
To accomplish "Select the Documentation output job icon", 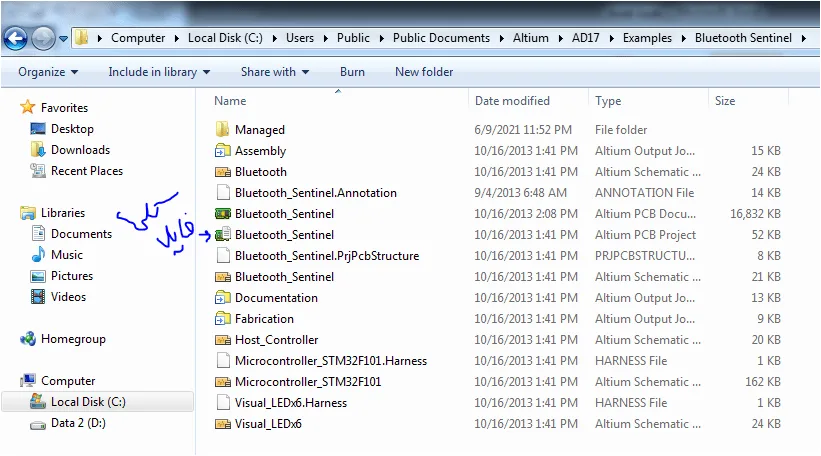I will [x=223, y=298].
